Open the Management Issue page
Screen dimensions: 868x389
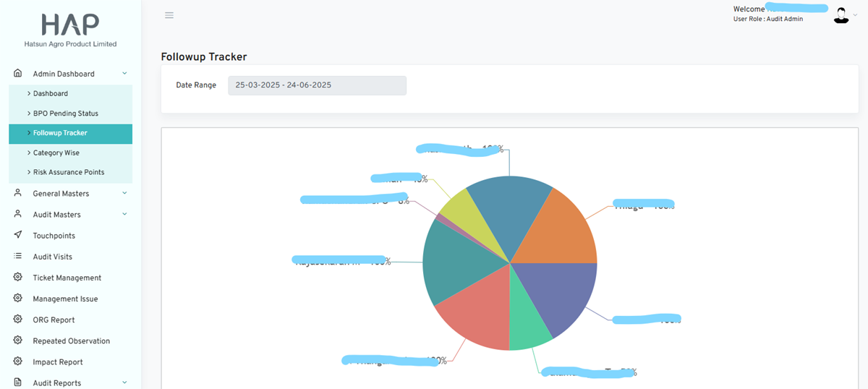pos(65,299)
